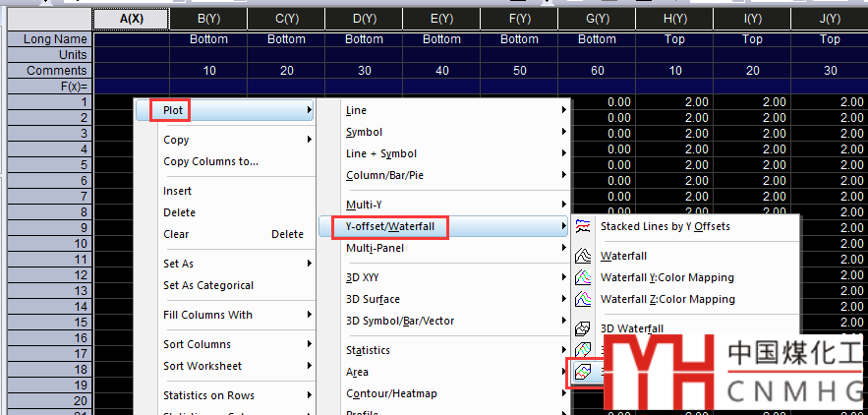This screenshot has width=868, height=415.
Task: Expand the Copy submenu arrow
Action: click(310, 140)
